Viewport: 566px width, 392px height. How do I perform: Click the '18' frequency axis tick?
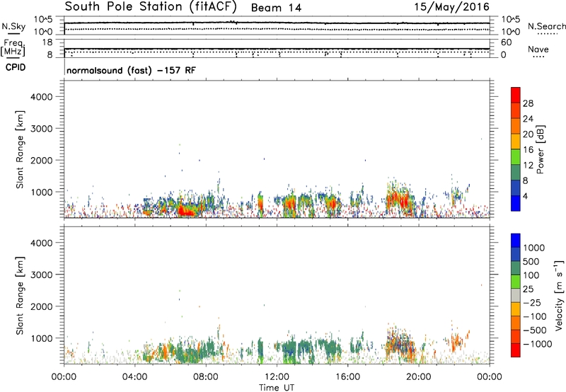tap(47, 42)
